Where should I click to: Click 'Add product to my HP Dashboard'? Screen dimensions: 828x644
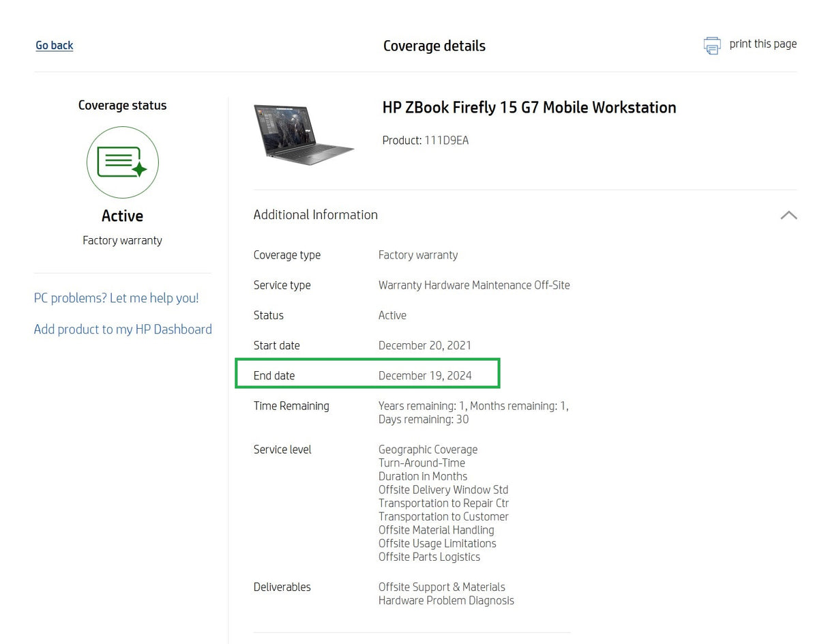[123, 329]
